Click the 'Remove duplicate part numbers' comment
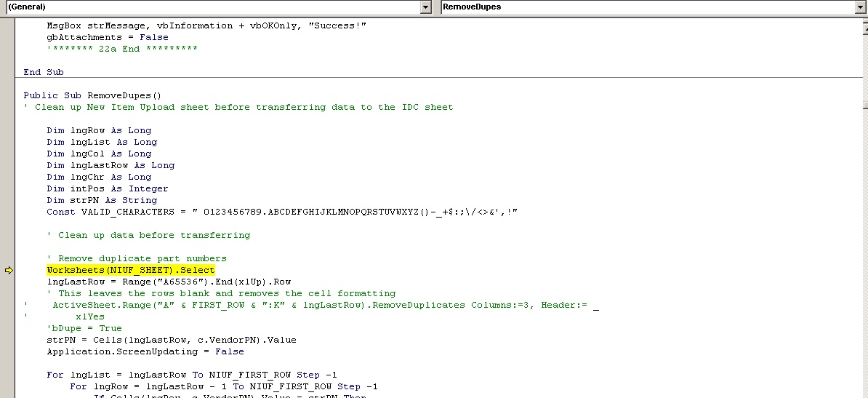This screenshot has height=398, width=868. point(142,258)
